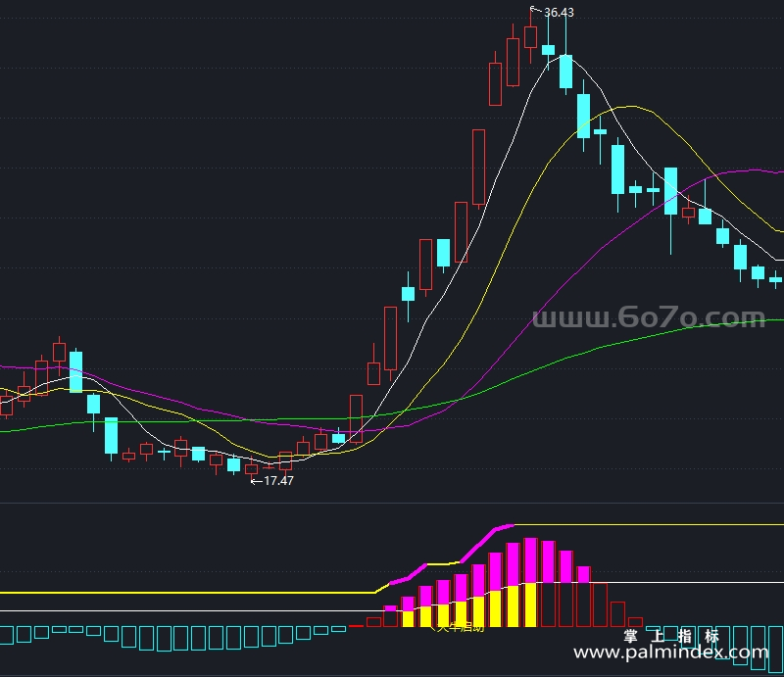This screenshot has height=677, width=784.
Task: Click the 17.47 low price label
Action: [278, 481]
